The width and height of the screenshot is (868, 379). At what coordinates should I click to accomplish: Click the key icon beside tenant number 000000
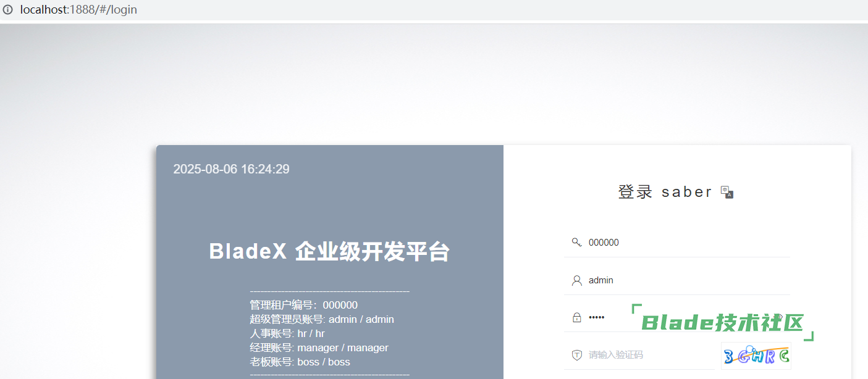pos(576,243)
